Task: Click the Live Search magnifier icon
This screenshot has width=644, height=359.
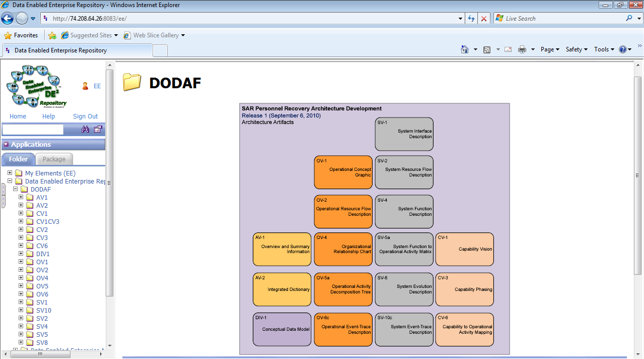Action: (629, 18)
